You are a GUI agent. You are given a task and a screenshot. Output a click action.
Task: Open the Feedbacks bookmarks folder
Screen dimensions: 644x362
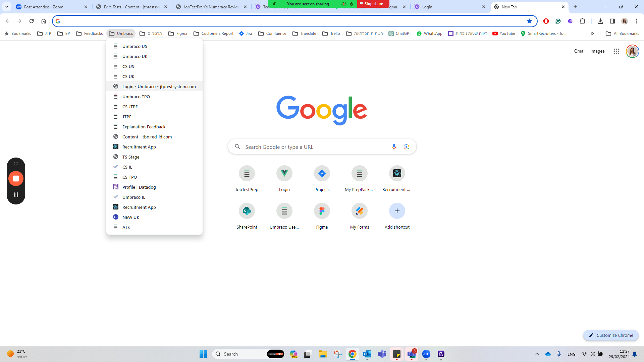pos(90,34)
